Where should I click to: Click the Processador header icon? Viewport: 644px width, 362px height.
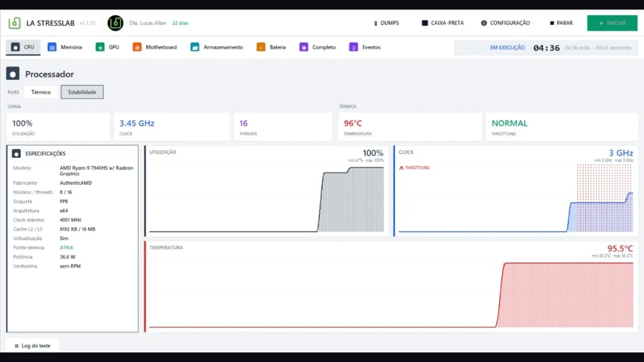coord(13,74)
